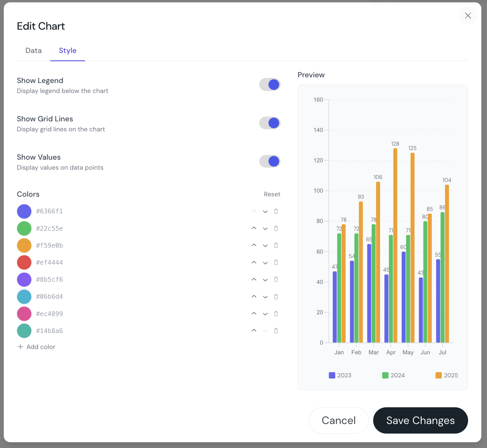Move #22c55e color up in list

(254, 228)
